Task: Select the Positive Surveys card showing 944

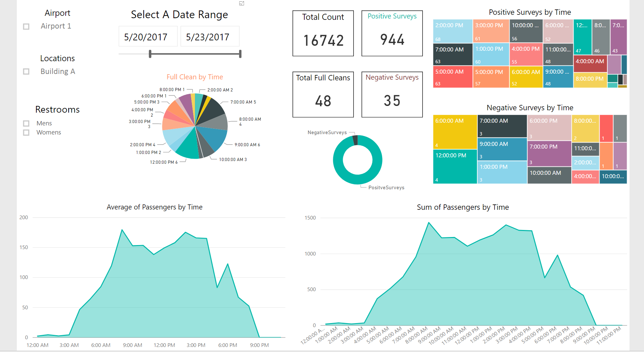Action: coord(392,33)
